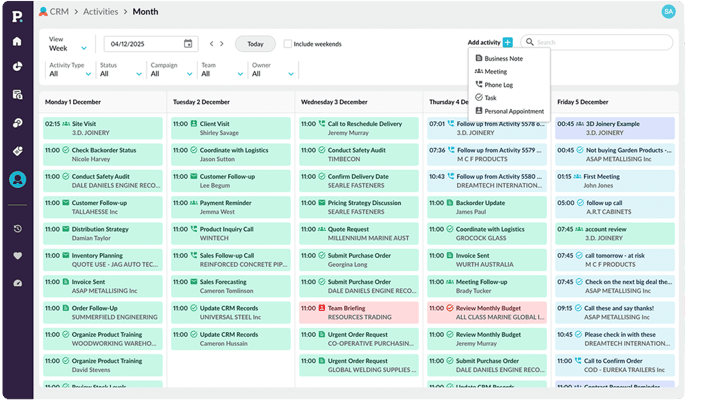Click the CRM person icon in sidebar
720x400 pixels.
(17, 180)
